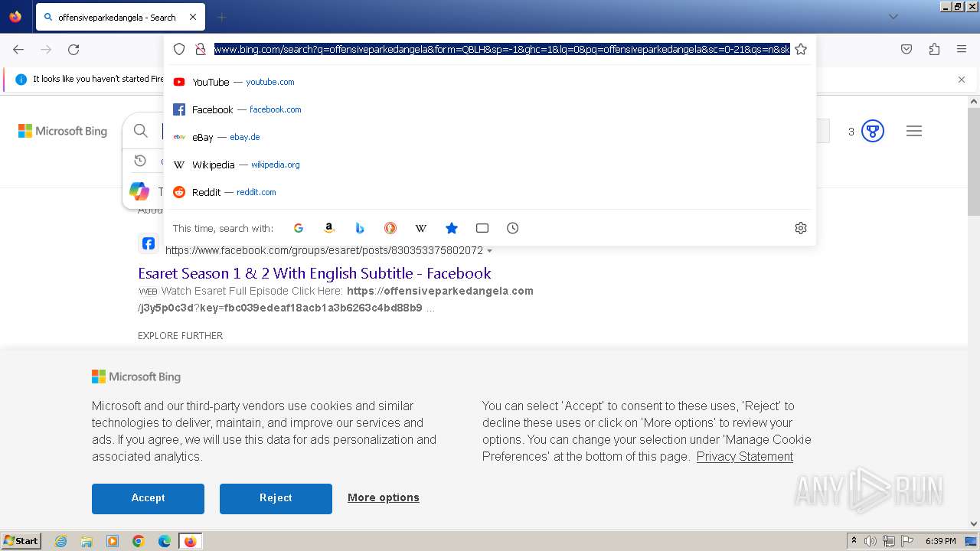Click the Copilot colorful icon
The height and width of the screenshot is (551, 980).
point(139,191)
